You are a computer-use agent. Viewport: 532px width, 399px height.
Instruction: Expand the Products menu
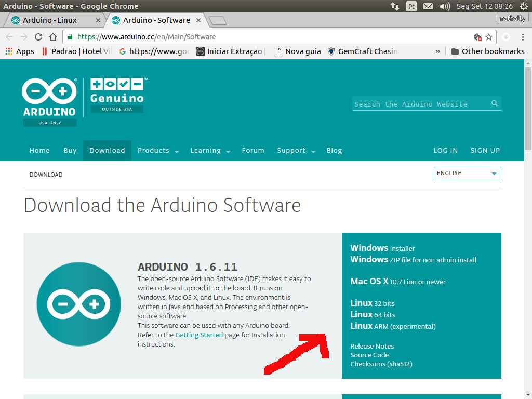154,150
